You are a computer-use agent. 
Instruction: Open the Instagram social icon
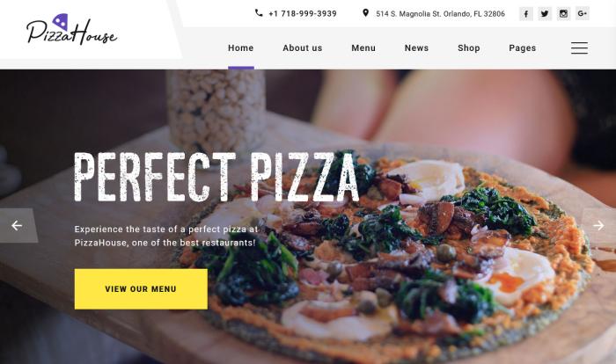(563, 14)
